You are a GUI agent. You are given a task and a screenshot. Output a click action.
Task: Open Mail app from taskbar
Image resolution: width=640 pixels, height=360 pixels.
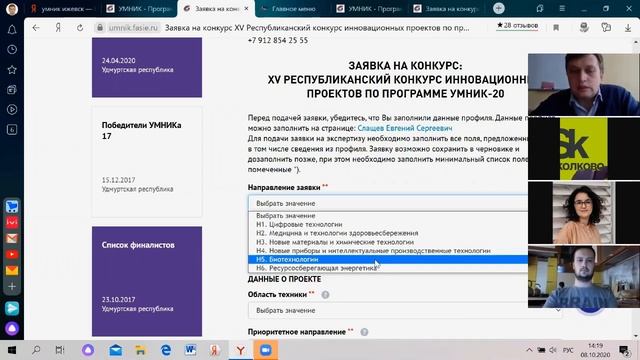tap(116, 350)
